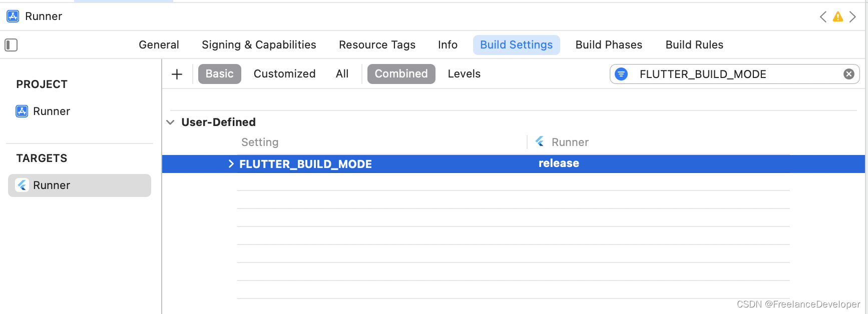868x314 pixels.
Task: Expand the FLUTTER_BUILD_MODE setting row
Action: click(x=231, y=164)
